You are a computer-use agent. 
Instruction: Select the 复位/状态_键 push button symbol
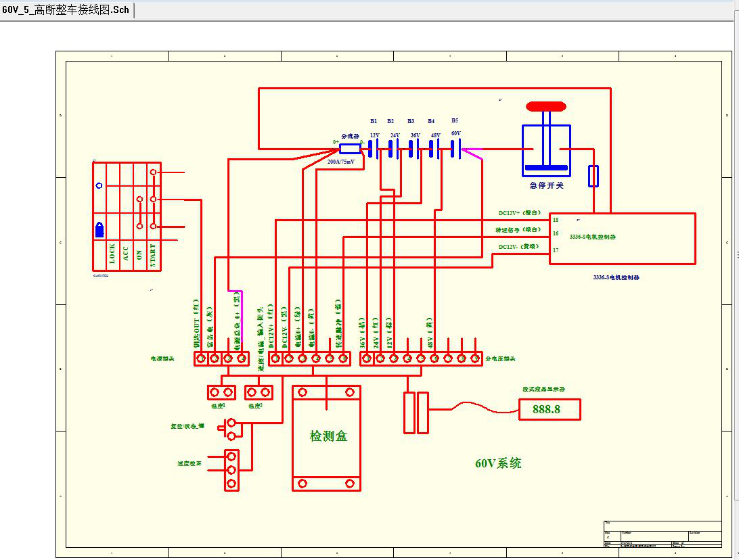[x=229, y=429]
